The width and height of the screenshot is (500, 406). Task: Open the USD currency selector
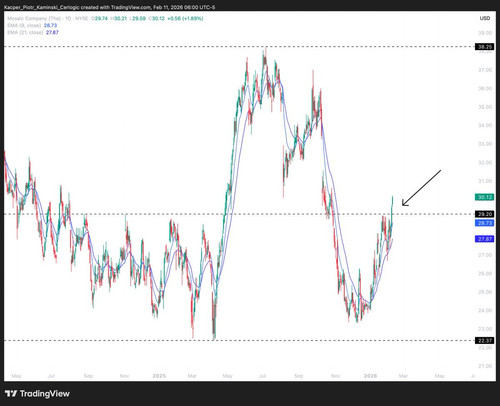pyautogui.click(x=485, y=18)
